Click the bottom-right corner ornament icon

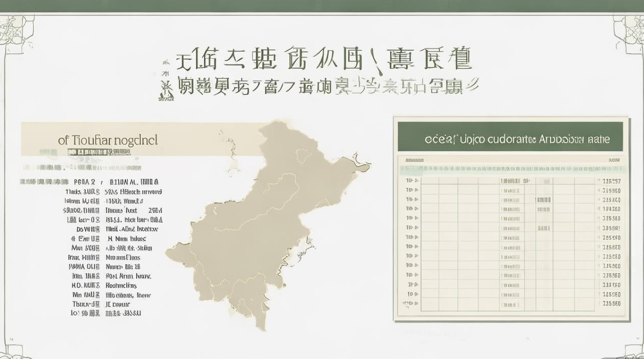633,352
